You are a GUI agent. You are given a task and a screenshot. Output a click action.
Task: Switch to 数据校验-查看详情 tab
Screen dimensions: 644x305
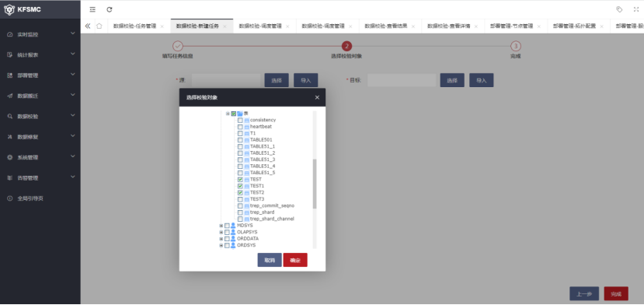(449, 26)
